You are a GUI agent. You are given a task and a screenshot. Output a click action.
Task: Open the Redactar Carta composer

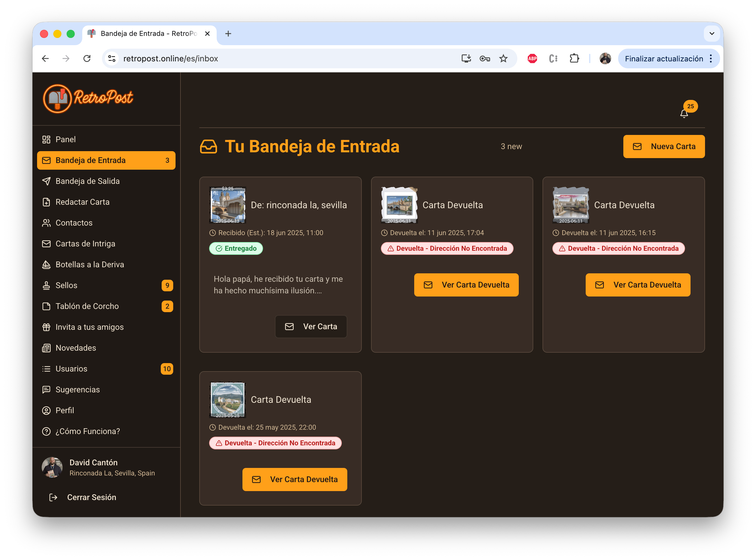click(x=82, y=202)
